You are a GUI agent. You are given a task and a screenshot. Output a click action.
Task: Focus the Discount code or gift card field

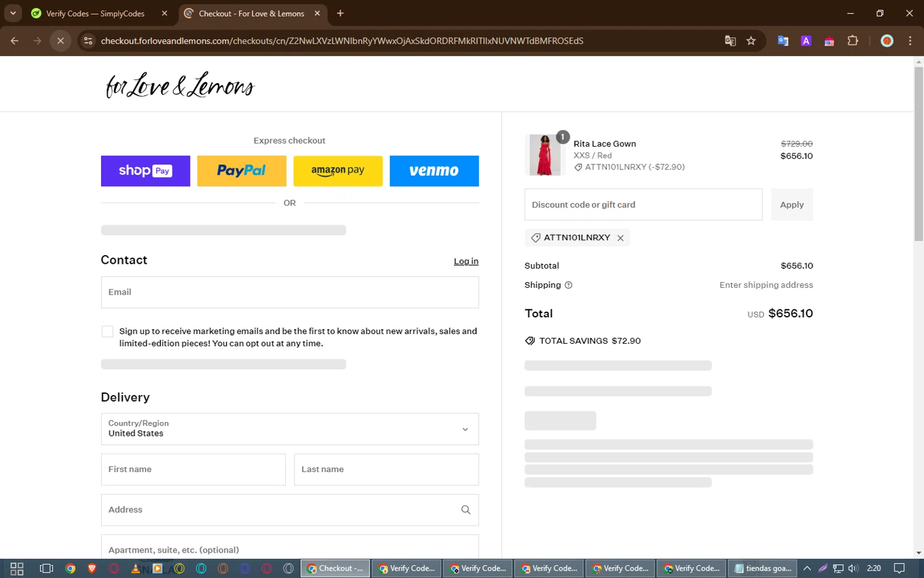643,205
